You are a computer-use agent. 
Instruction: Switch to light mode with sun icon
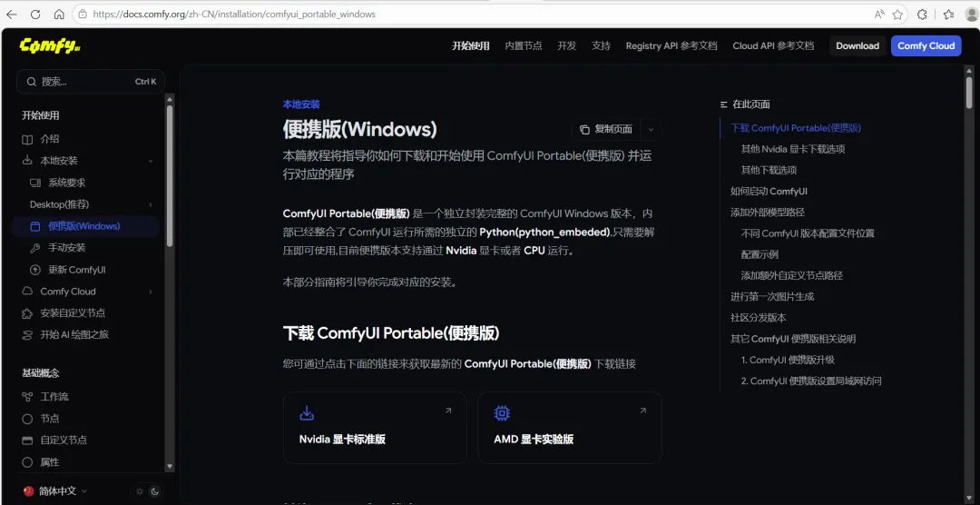(x=140, y=491)
